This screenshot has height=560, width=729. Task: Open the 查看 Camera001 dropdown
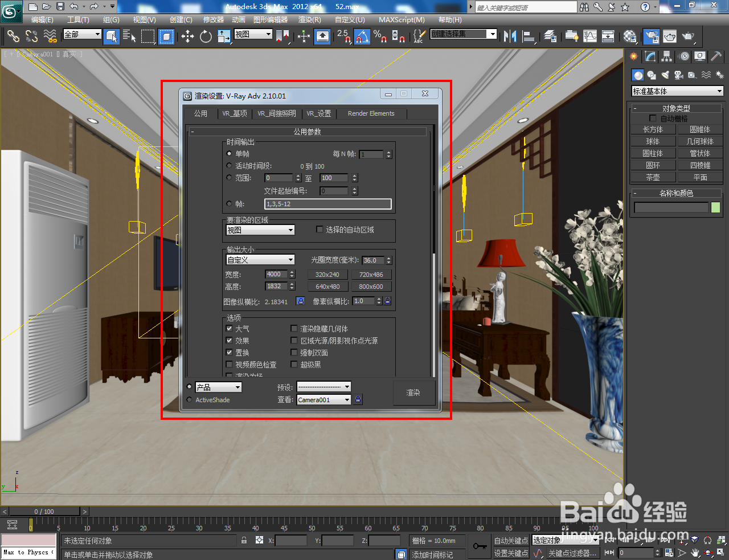tap(324, 400)
